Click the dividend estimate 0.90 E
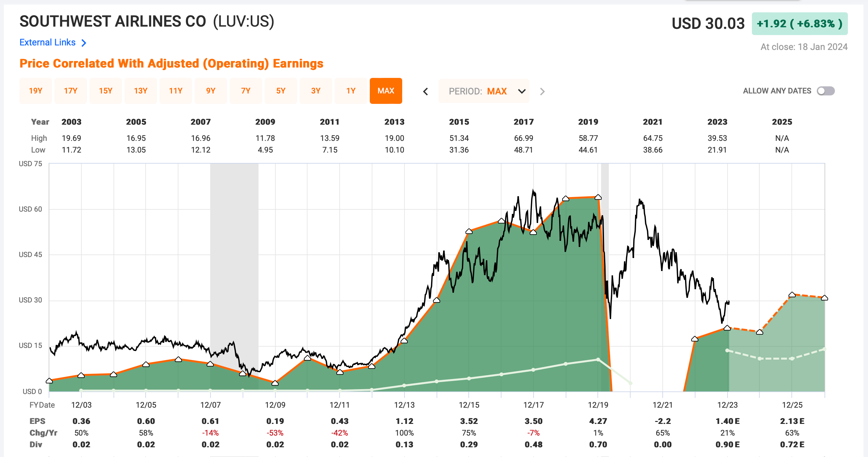This screenshot has height=457, width=868. [x=728, y=445]
